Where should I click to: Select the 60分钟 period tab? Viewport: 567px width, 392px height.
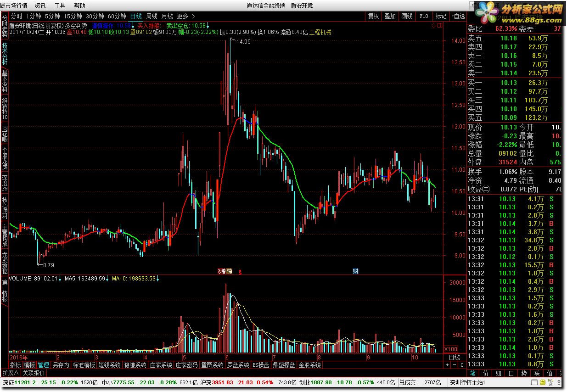tap(117, 16)
